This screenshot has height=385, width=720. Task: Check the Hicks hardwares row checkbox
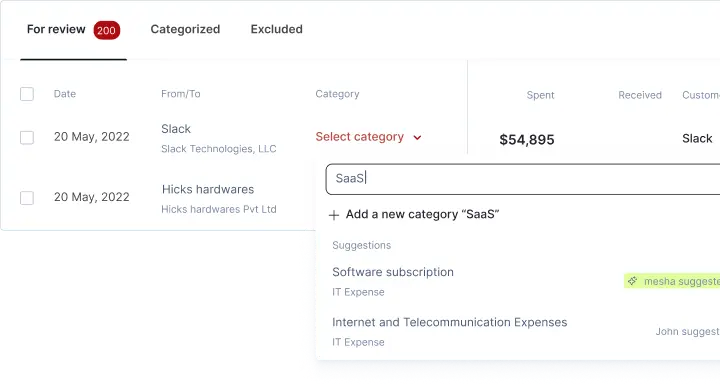[x=27, y=198]
